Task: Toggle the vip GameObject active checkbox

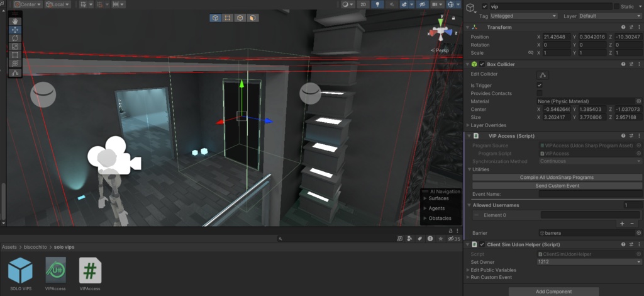Action: pos(485,6)
